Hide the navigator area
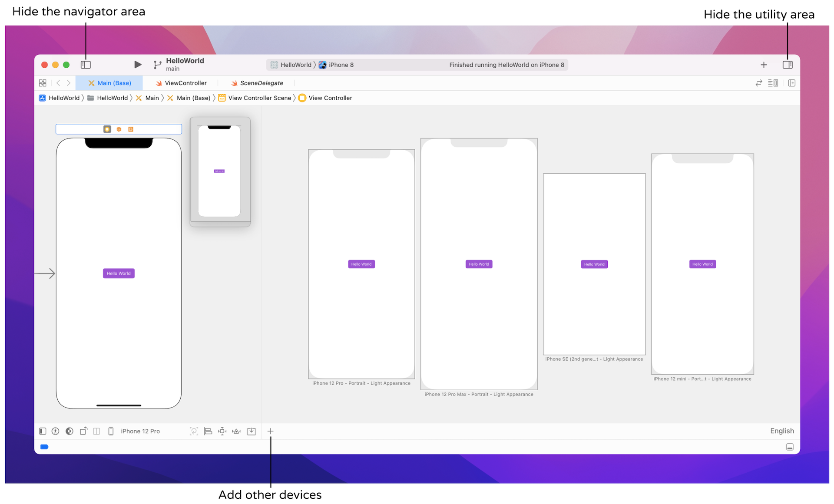This screenshot has height=504, width=834. (x=86, y=65)
